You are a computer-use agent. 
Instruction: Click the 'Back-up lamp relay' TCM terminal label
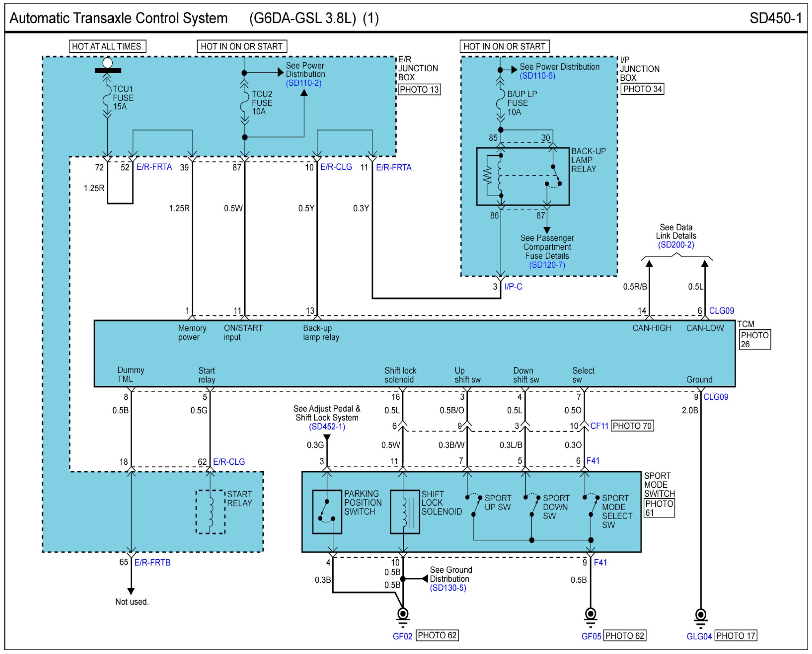(321, 333)
